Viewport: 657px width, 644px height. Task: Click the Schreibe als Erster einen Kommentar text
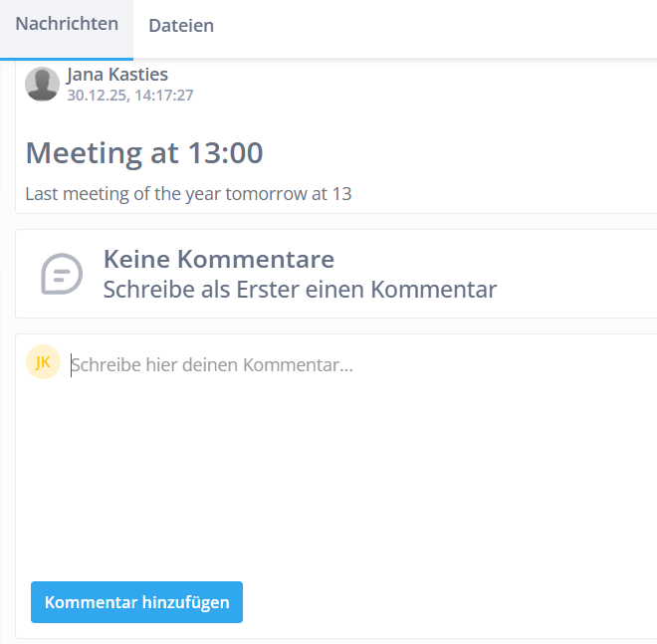pyautogui.click(x=300, y=290)
